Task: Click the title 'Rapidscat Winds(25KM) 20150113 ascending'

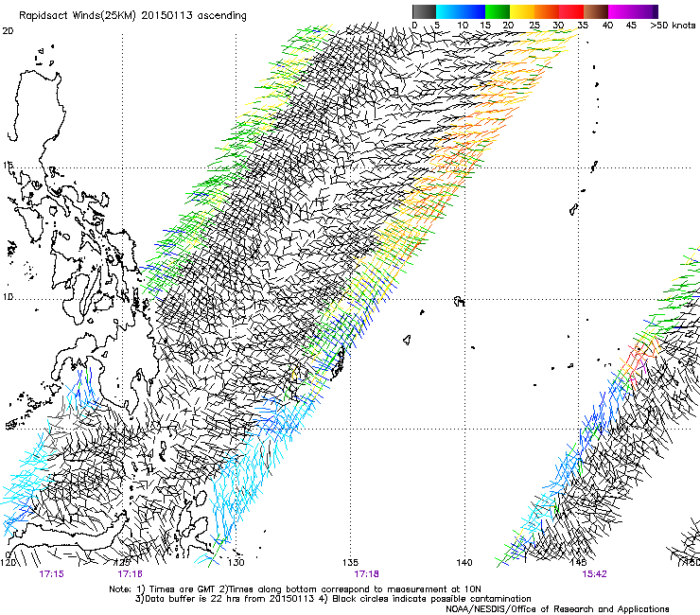Action: point(132,16)
